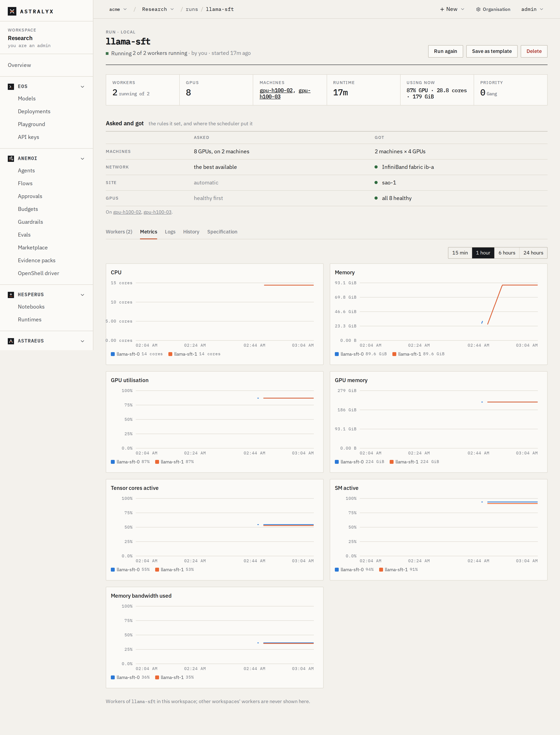
Task: Collapse the Hesperus sidebar section
Action: (82, 295)
